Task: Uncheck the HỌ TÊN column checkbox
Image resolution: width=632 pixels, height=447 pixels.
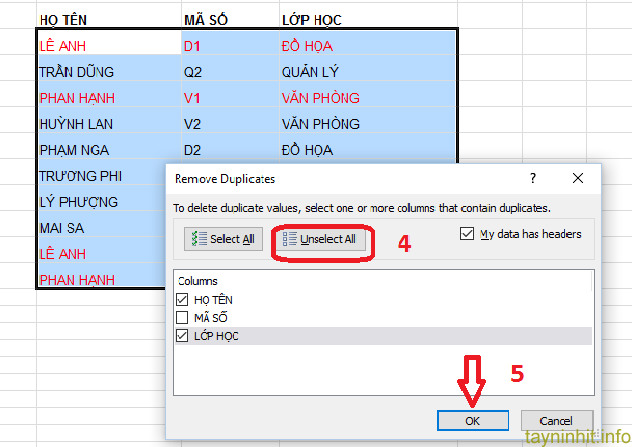Action: click(x=182, y=299)
